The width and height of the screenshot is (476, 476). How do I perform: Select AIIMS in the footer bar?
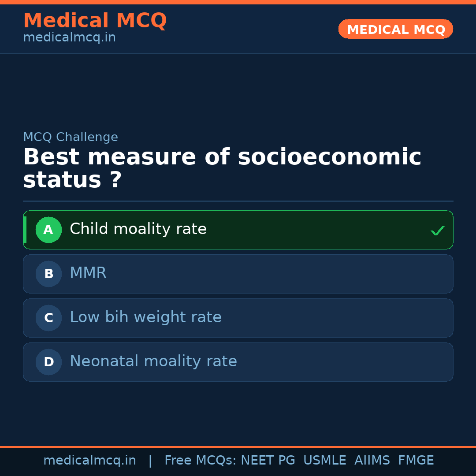372,461
